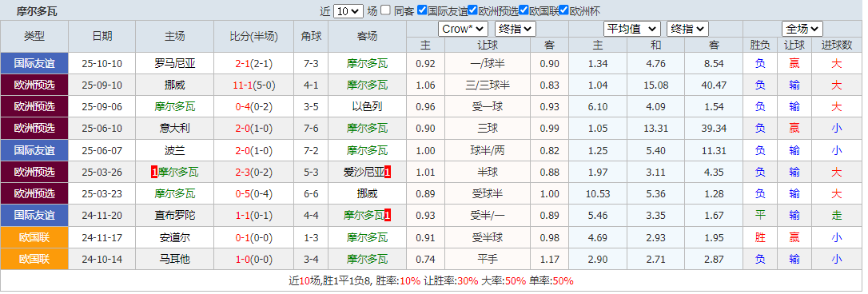Click the 比分(半场) column header
The image size is (868, 294).
coord(254,37)
